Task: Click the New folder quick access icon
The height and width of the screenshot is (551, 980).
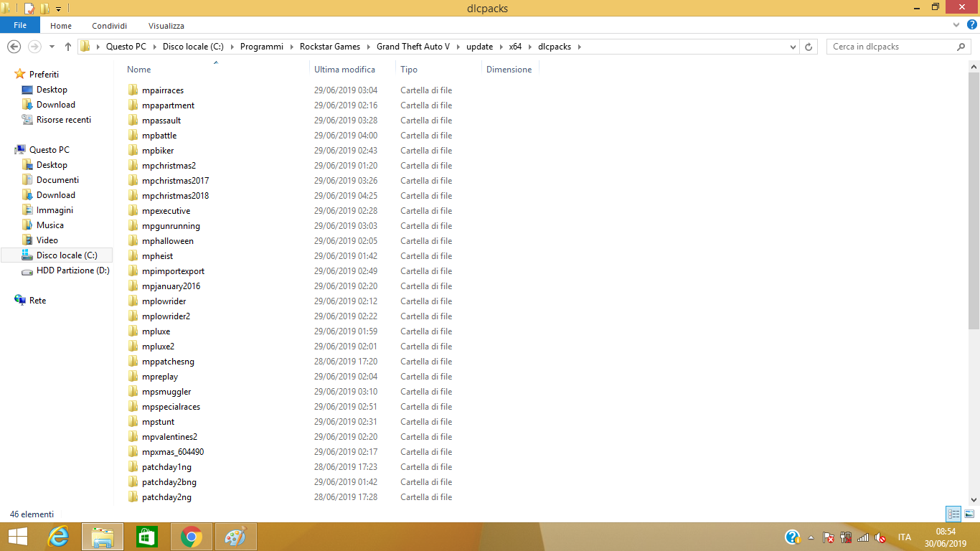Action: coord(44,9)
